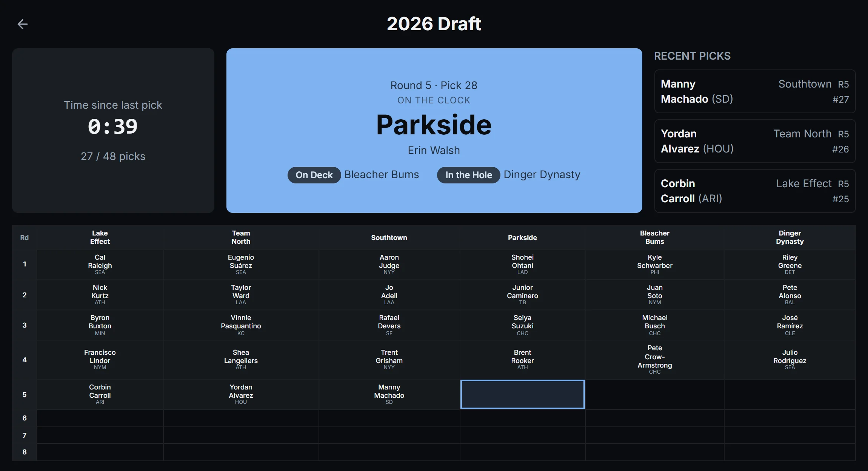Image resolution: width=868 pixels, height=471 pixels.
Task: Click the 27 / 48 picks counter
Action: [113, 156]
